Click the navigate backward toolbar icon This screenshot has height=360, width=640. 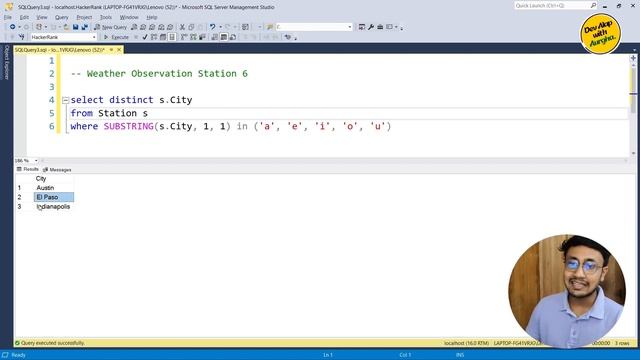[13, 27]
